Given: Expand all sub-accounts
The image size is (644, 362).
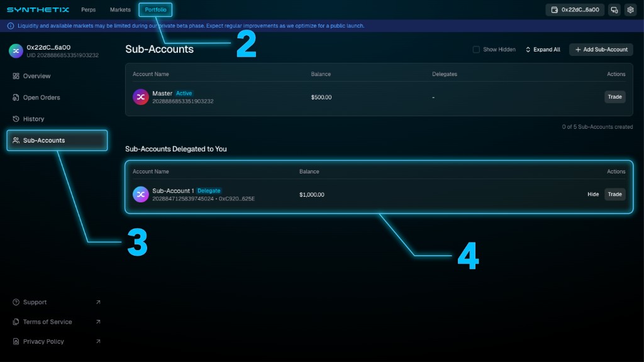Looking at the screenshot, I should pyautogui.click(x=543, y=50).
